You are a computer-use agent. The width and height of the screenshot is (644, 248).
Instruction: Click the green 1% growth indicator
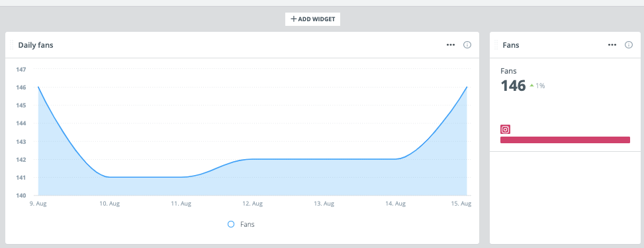coord(537,86)
